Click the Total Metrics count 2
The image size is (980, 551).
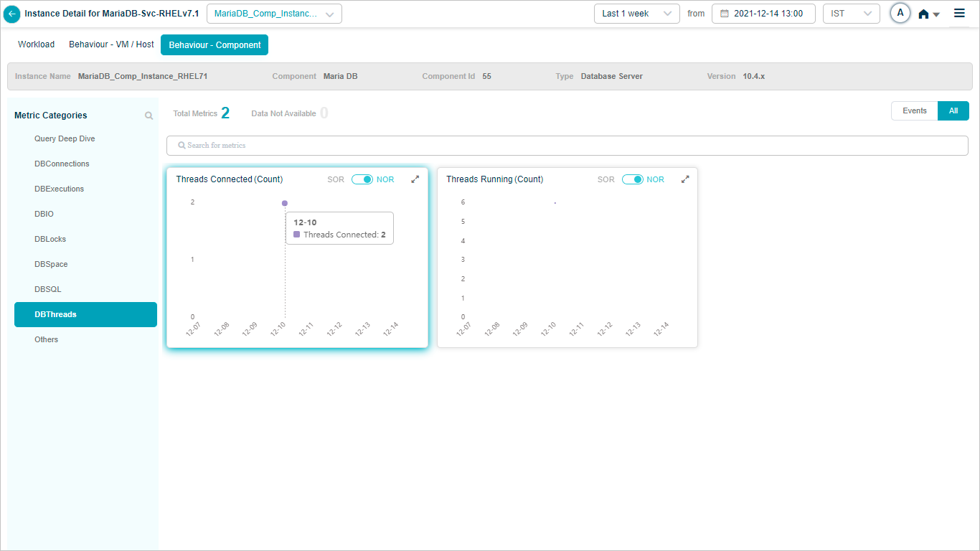pyautogui.click(x=225, y=113)
